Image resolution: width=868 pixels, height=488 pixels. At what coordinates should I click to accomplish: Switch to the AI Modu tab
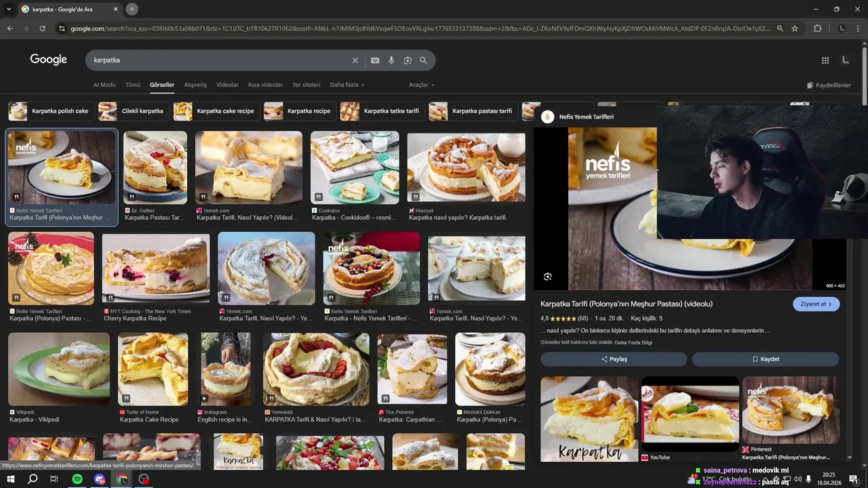[x=104, y=85]
